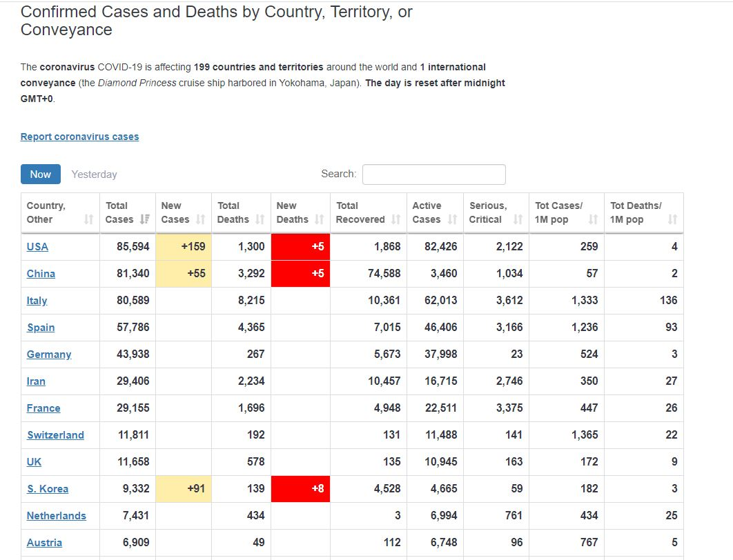The height and width of the screenshot is (560, 733).
Task: Click inside the Search input field
Action: click(433, 174)
